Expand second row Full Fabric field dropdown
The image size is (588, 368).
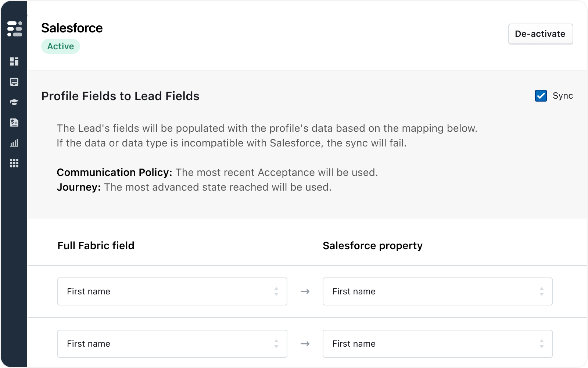[x=172, y=344]
